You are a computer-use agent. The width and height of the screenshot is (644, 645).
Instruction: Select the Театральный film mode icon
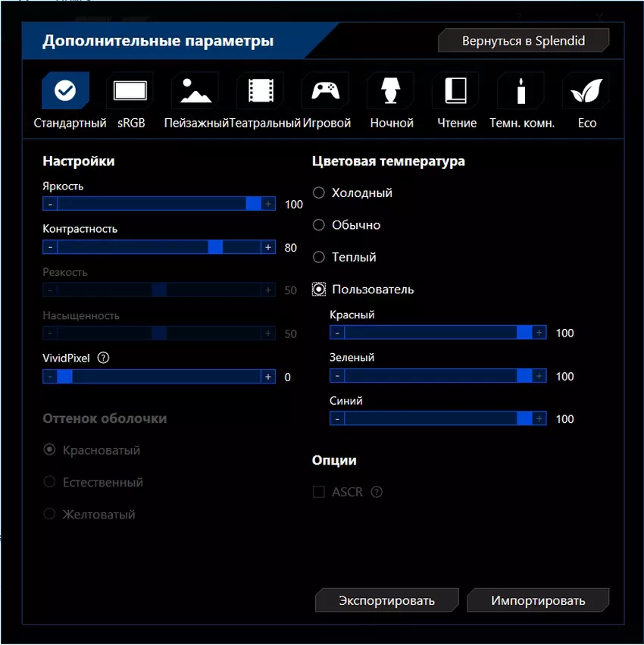[x=260, y=92]
